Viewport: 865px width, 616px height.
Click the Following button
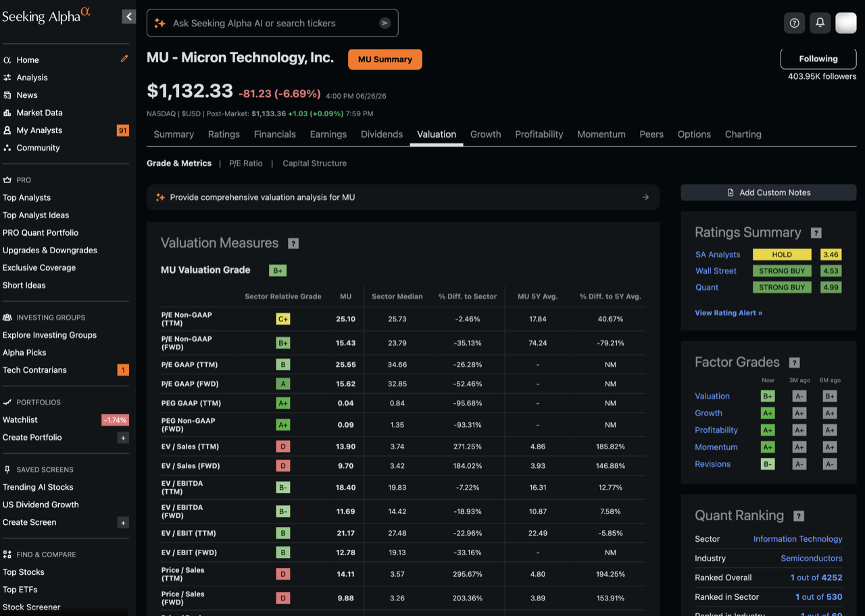[x=818, y=59]
